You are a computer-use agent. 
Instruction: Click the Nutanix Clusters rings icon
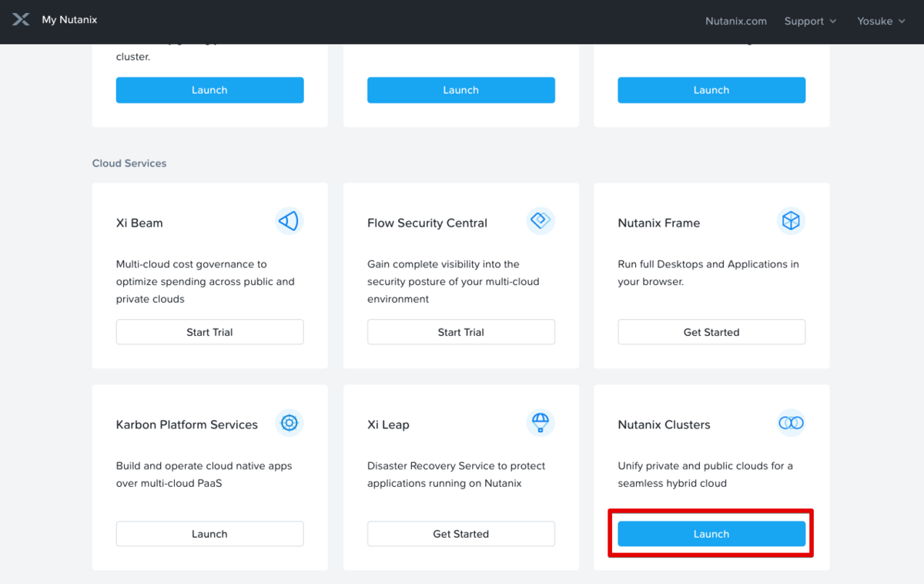click(x=791, y=423)
